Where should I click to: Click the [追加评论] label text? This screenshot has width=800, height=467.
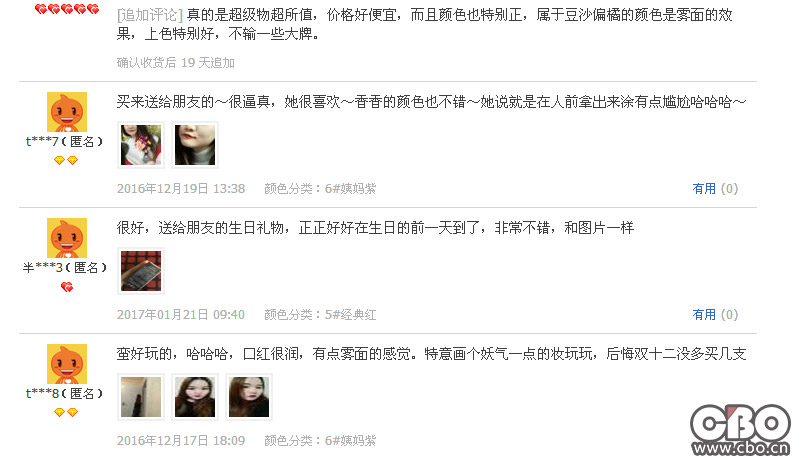pyautogui.click(x=149, y=15)
